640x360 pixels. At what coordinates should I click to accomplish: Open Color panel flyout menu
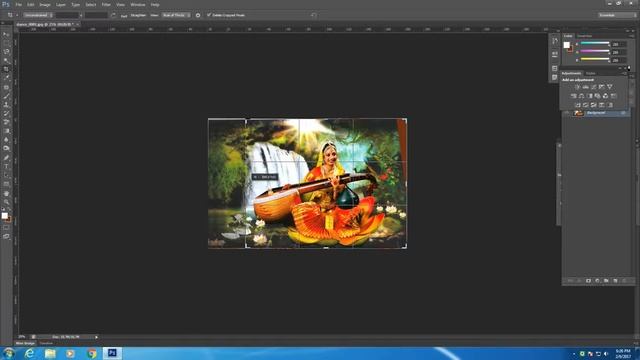632,36
